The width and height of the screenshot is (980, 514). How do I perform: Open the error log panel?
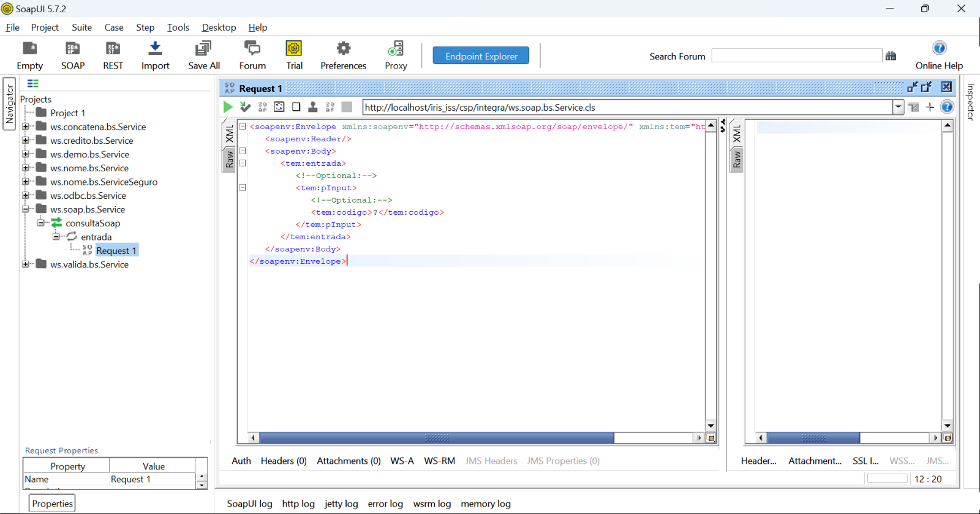[385, 504]
